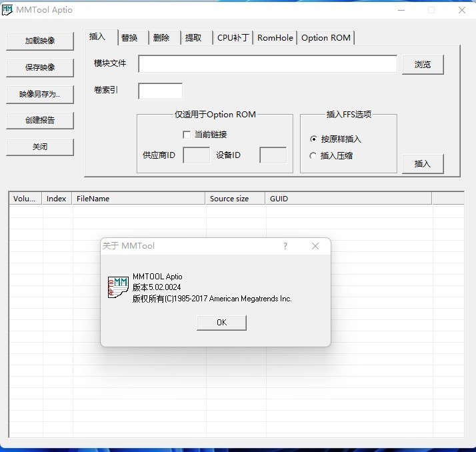
Task: Select the 按原样插入 radio button
Action: click(313, 139)
